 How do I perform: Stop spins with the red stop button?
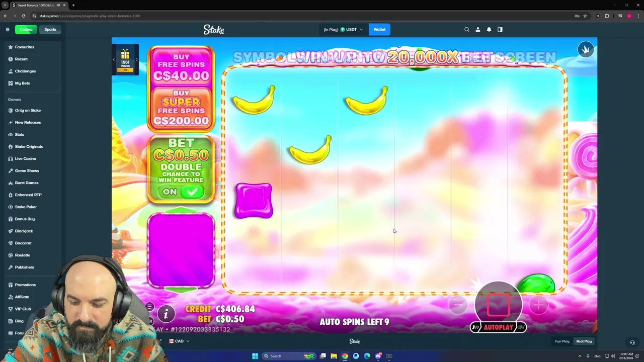tap(498, 304)
